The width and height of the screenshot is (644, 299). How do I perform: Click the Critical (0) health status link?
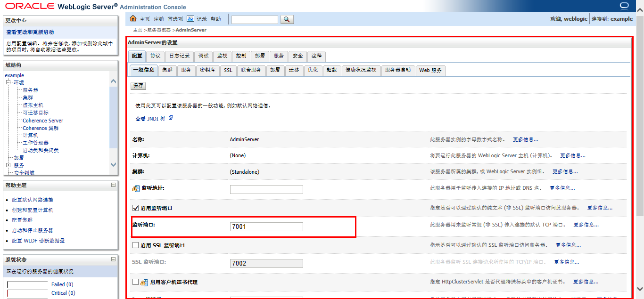coord(63,293)
